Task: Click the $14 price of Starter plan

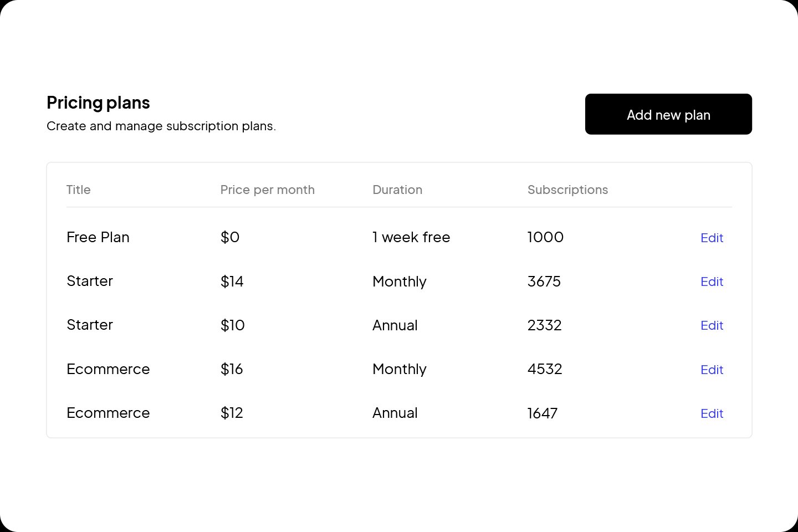Action: point(232,282)
